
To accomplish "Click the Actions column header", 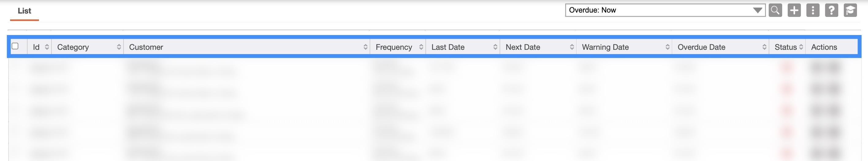I will pos(824,47).
